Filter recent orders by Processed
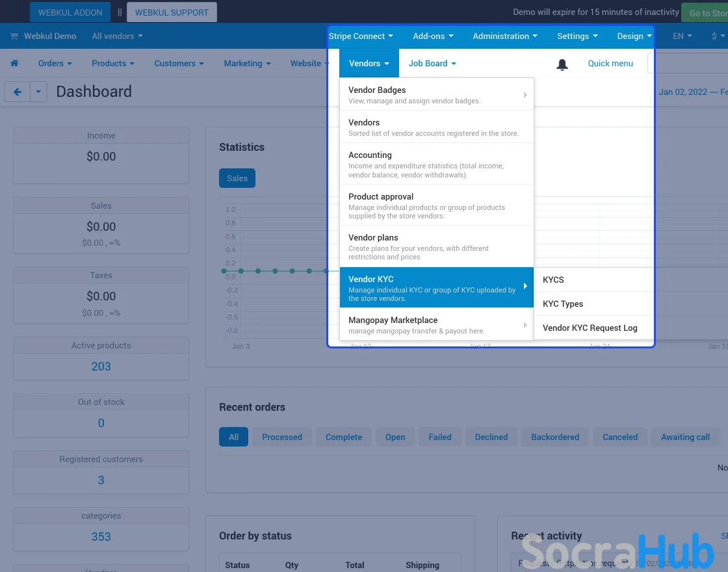Screen dimensions: 728x572 coord(282,437)
